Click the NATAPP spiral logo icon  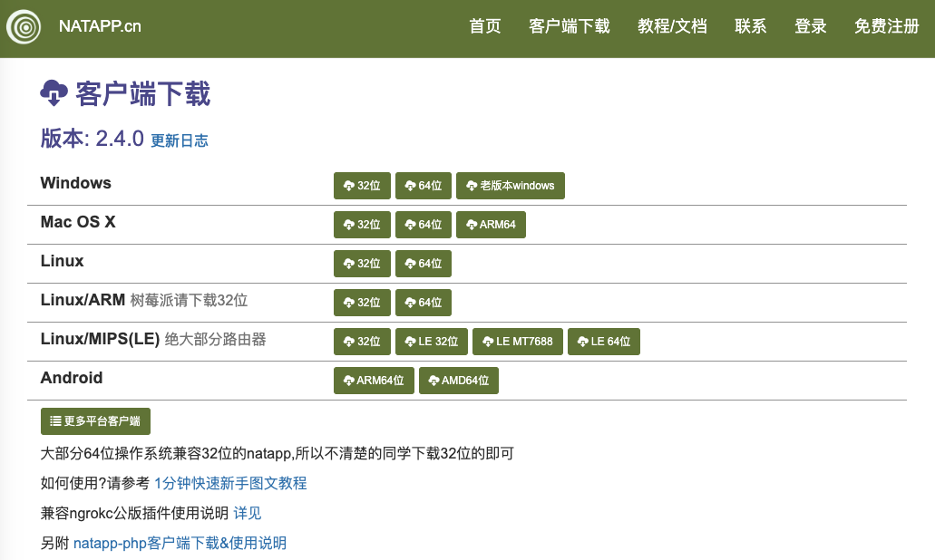(x=24, y=27)
